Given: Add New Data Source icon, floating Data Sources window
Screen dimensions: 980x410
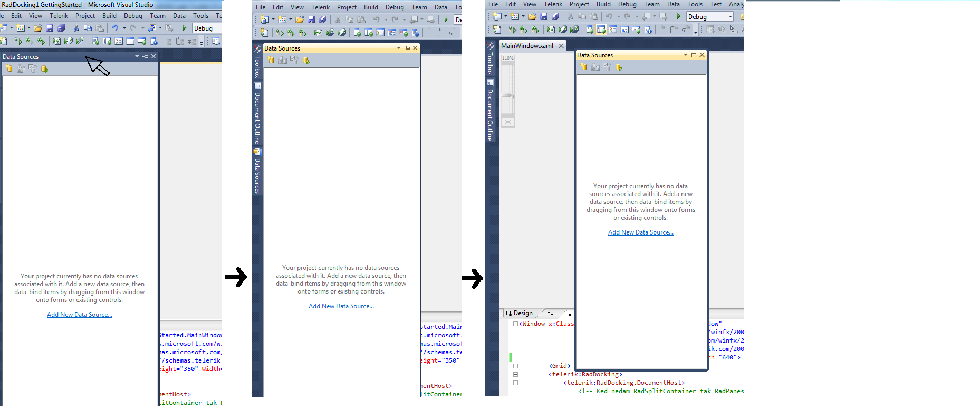Looking at the screenshot, I should (583, 67).
